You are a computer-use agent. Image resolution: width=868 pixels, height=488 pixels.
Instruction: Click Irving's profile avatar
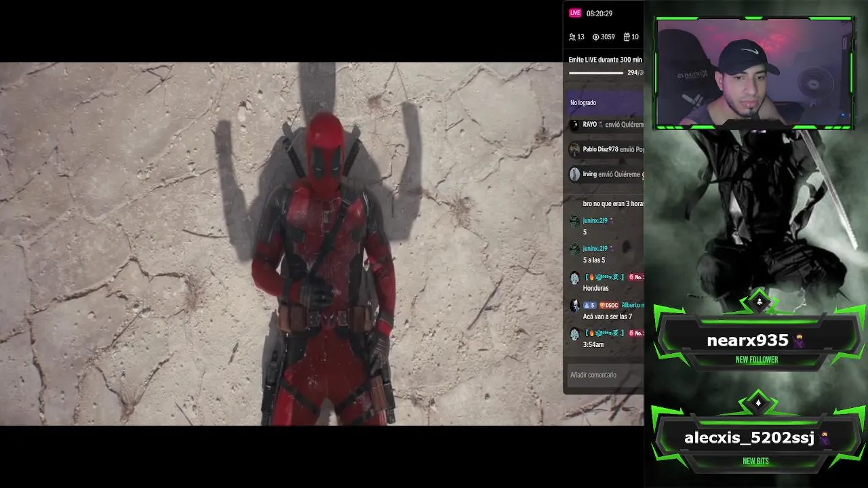pos(574,174)
